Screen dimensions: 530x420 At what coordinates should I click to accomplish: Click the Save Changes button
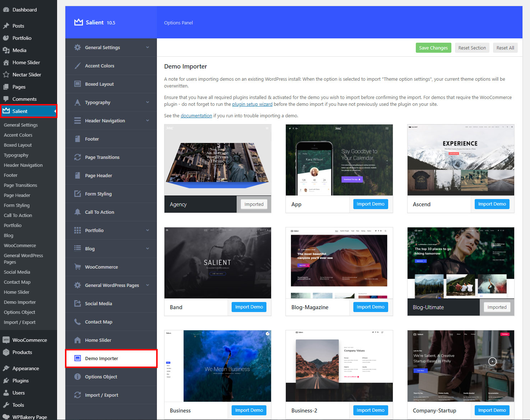click(x=433, y=48)
